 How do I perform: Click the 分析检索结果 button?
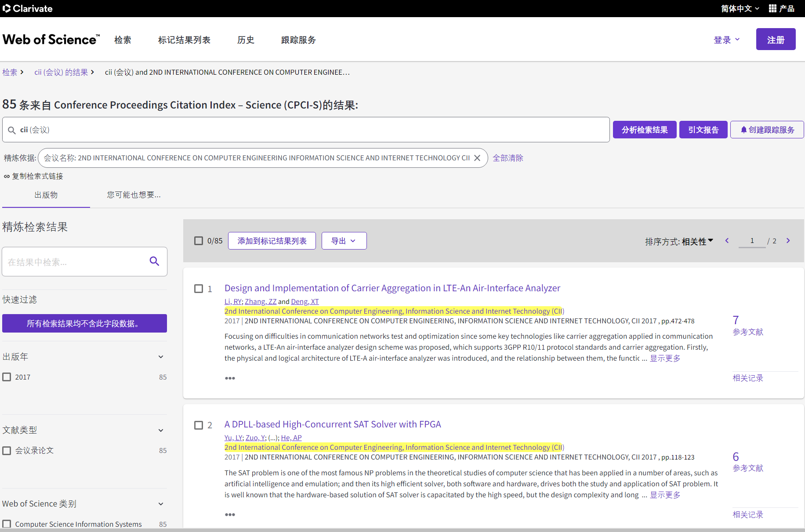[644, 130]
